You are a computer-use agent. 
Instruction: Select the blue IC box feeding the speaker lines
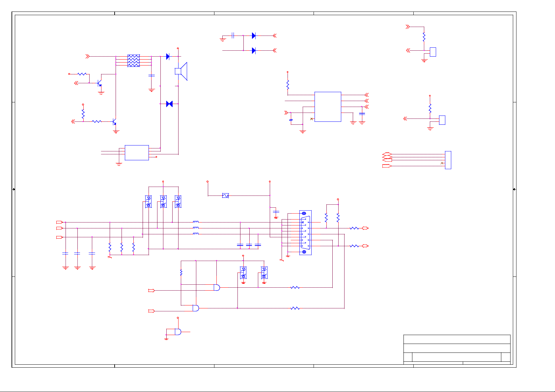[x=137, y=153]
